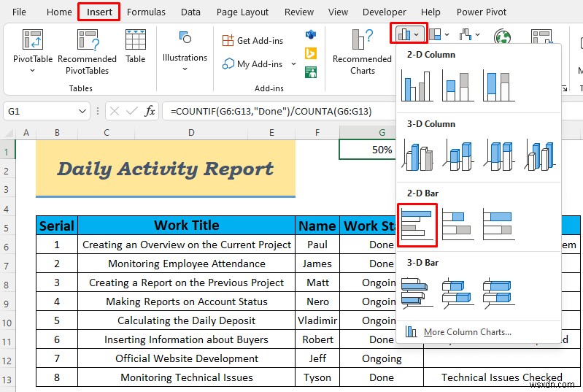Select the 3-D Stacked Bar chart

click(x=458, y=293)
